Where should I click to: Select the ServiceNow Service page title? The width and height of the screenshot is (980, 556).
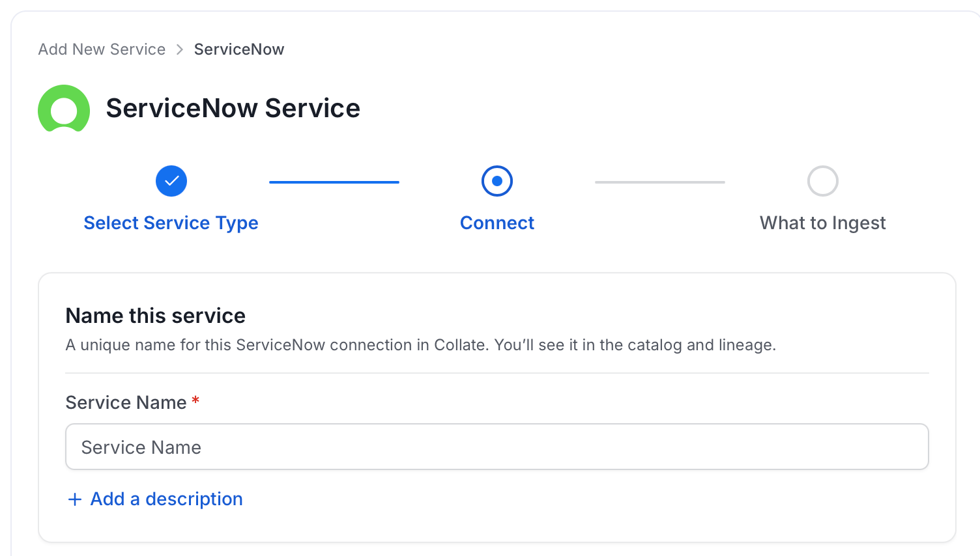233,108
